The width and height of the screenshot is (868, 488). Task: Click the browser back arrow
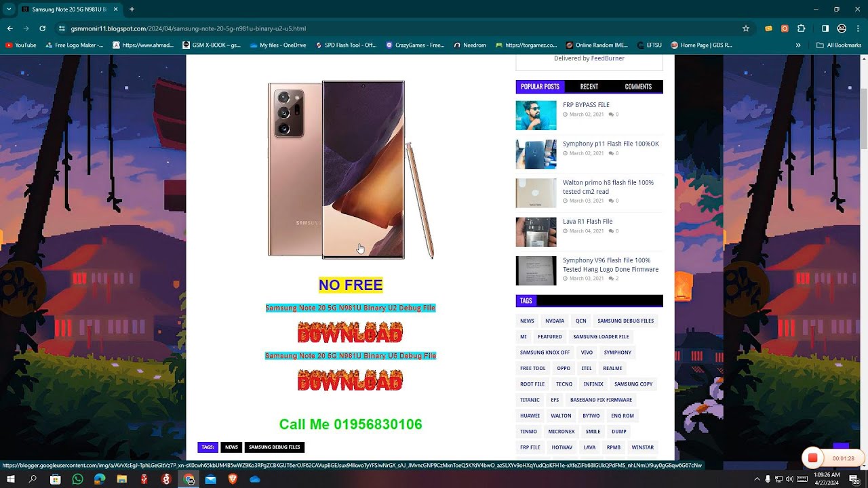[x=10, y=28]
